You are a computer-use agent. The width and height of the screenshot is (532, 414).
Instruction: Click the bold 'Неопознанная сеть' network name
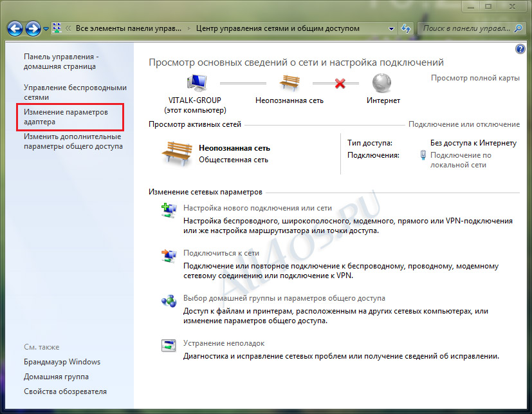pos(234,148)
